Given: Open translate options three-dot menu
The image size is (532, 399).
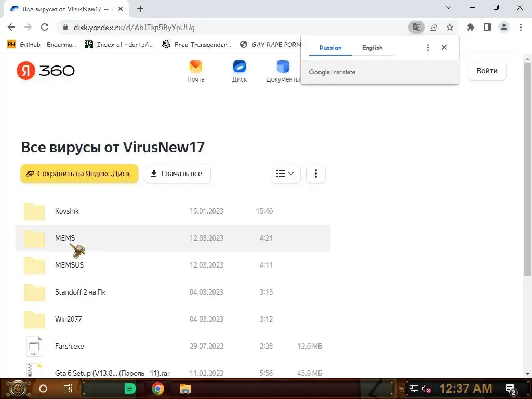Looking at the screenshot, I should [x=428, y=47].
